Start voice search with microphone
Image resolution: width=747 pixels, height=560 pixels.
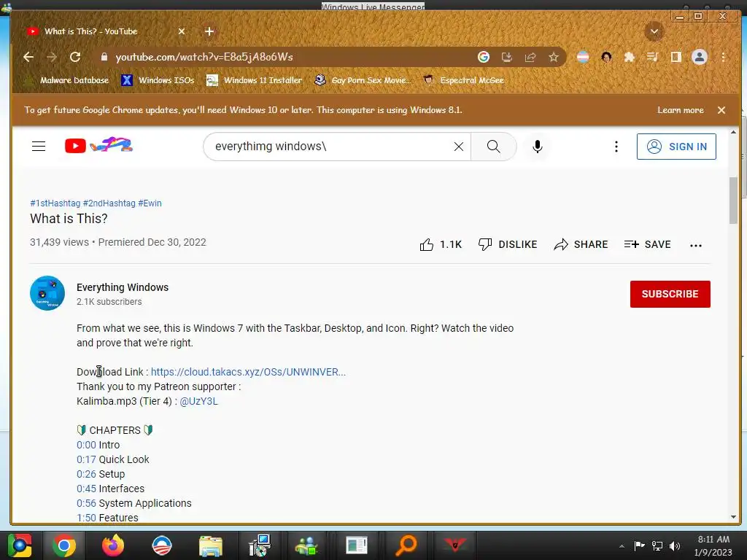[x=538, y=147]
